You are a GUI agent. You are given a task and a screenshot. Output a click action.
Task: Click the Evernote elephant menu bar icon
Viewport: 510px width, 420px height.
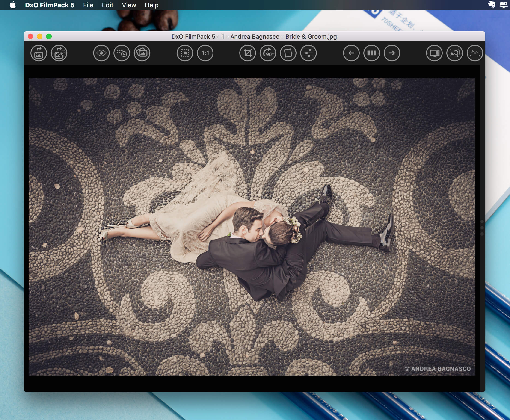(x=491, y=5)
